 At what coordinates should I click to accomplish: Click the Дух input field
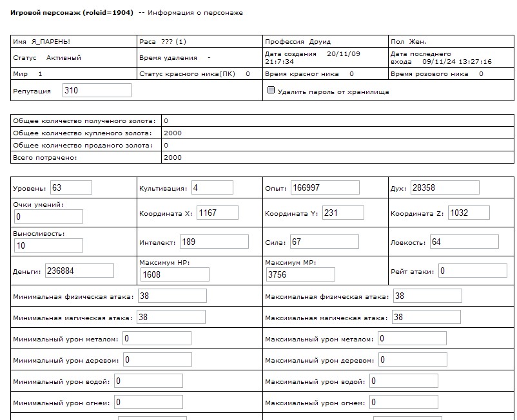[445, 187]
